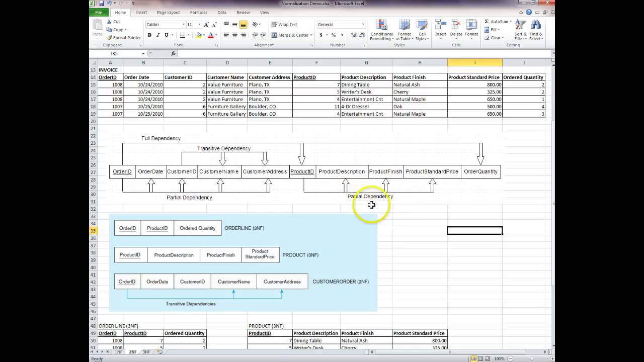Toggle Middle Align
The width and height of the screenshot is (644, 362).
[x=235, y=24]
